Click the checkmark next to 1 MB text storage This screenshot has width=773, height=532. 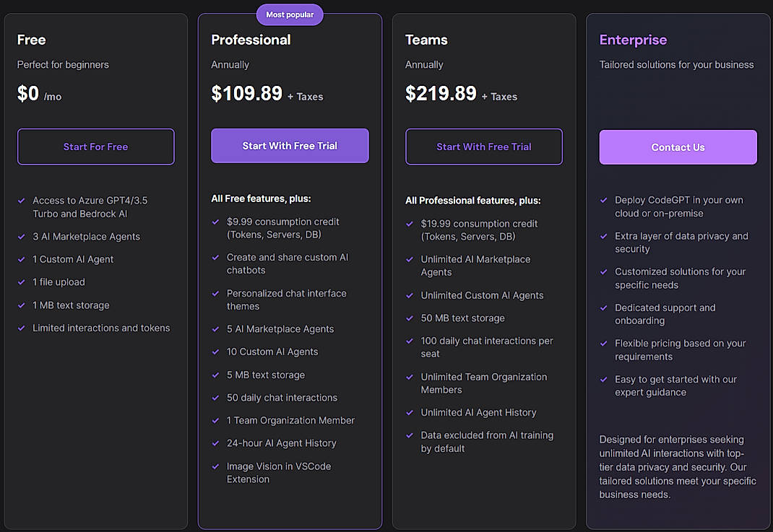[x=21, y=305]
